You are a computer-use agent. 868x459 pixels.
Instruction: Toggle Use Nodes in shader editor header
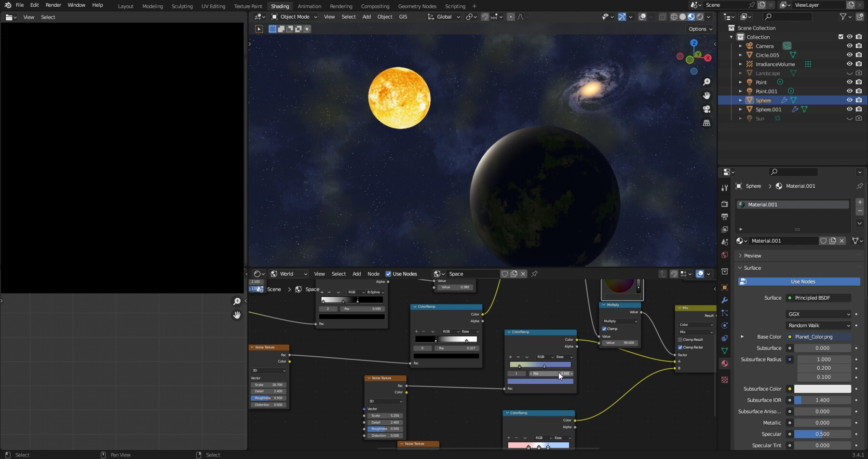389,274
